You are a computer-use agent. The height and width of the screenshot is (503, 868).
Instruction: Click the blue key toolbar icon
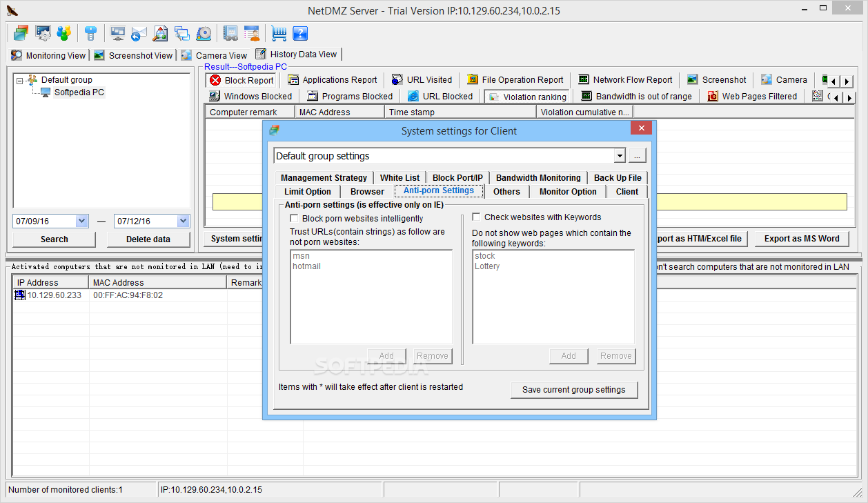pyautogui.click(x=90, y=32)
